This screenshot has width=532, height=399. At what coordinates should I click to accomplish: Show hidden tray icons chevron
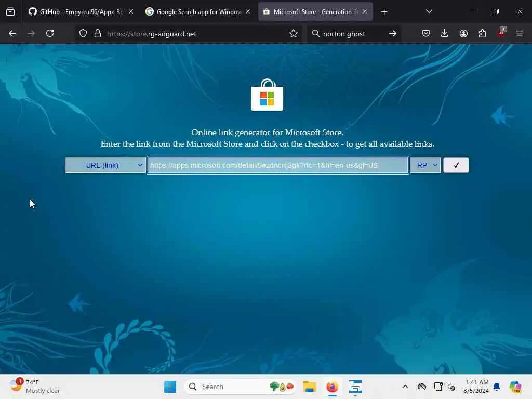coord(405,387)
